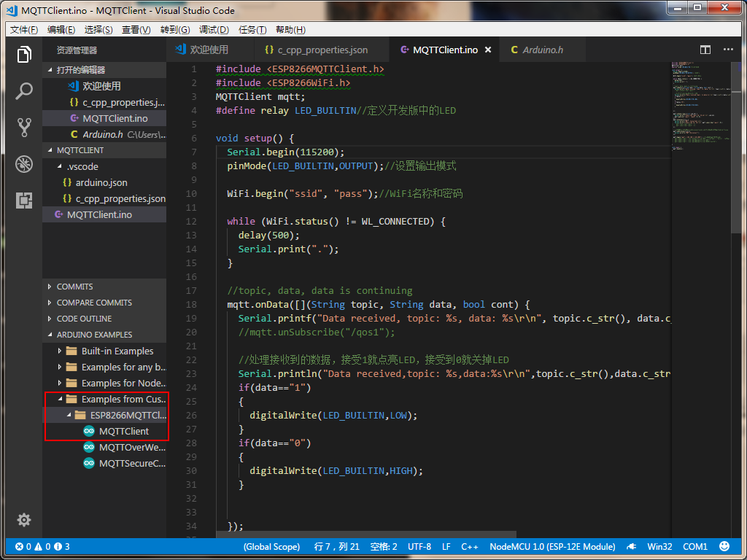This screenshot has height=560, width=747.
Task: Click the info count in status bar
Action: pos(62,546)
